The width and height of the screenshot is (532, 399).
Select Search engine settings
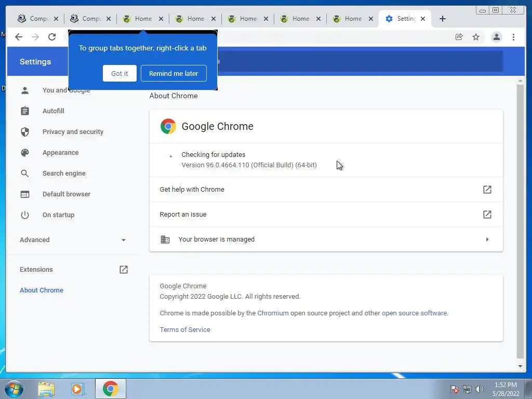click(64, 174)
